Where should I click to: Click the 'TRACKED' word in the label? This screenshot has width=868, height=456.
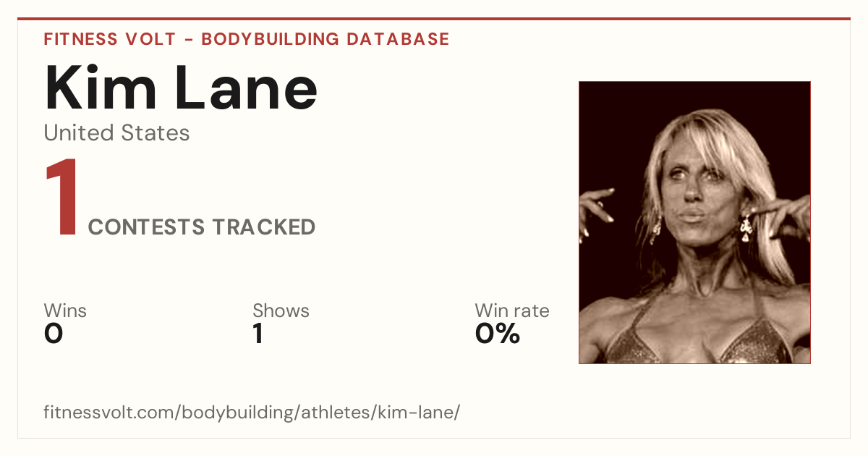tap(264, 227)
